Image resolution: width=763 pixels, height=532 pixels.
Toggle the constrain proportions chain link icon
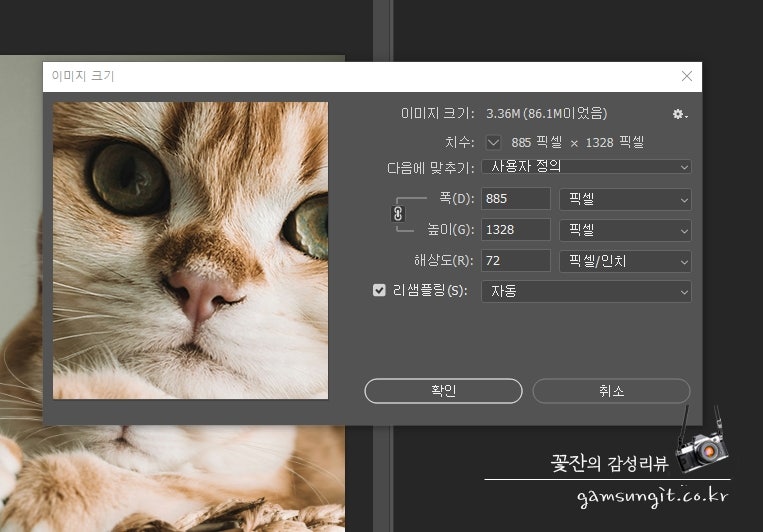pyautogui.click(x=398, y=214)
